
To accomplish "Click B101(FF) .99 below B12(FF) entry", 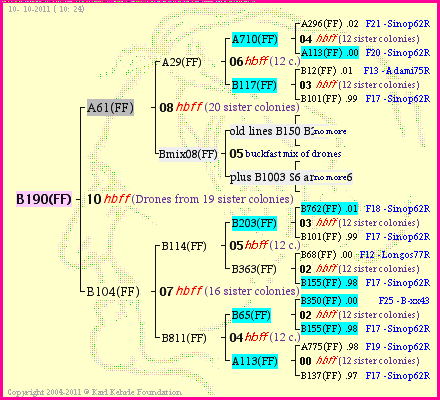I will click(329, 99).
